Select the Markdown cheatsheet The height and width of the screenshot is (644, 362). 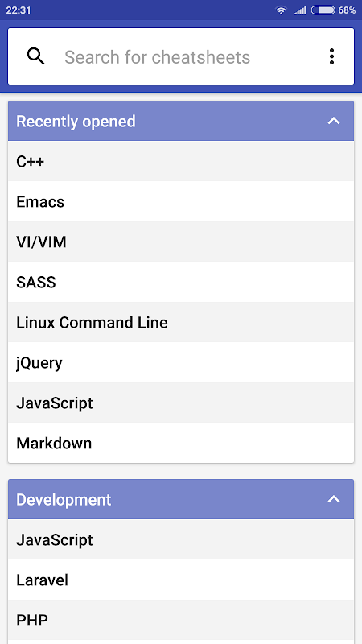181,444
